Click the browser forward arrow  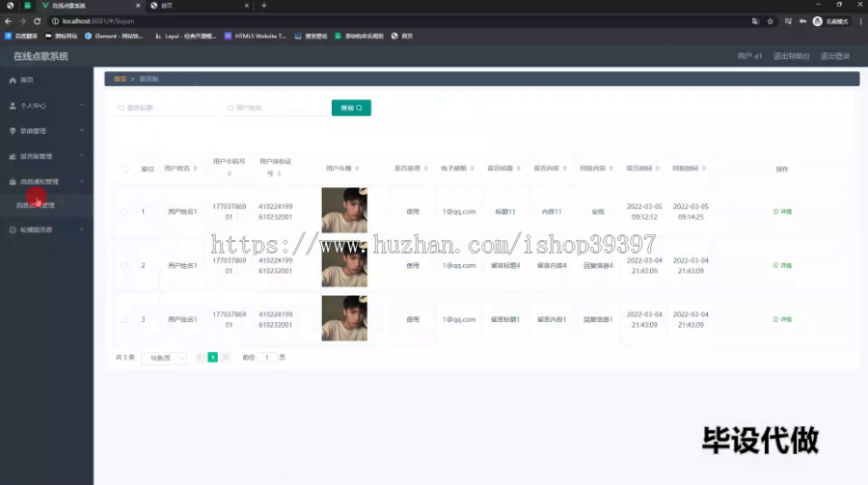22,21
